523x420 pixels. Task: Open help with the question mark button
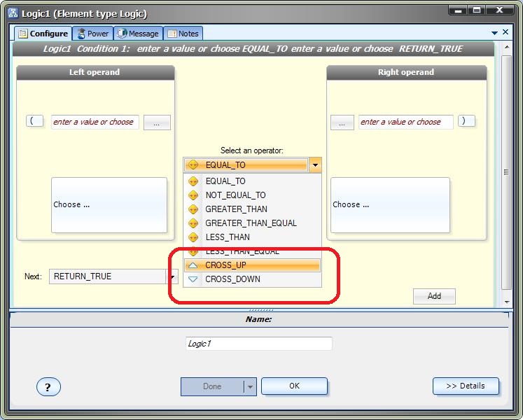click(x=48, y=387)
